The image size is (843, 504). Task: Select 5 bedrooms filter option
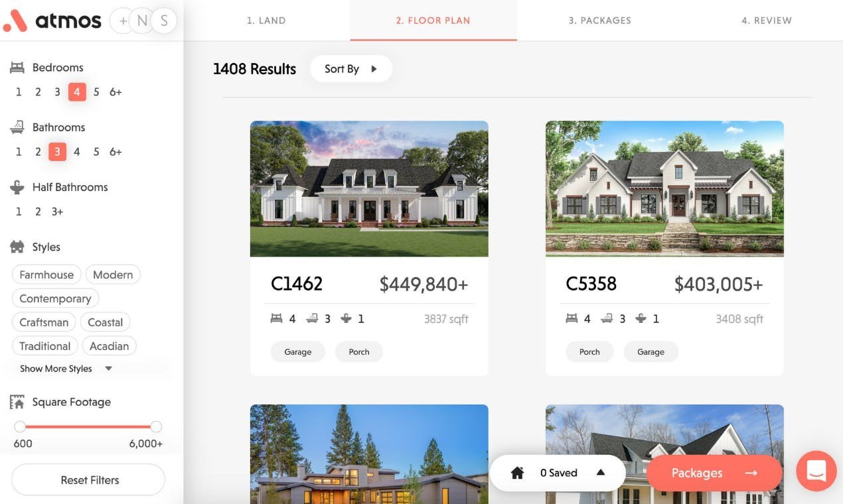point(96,92)
